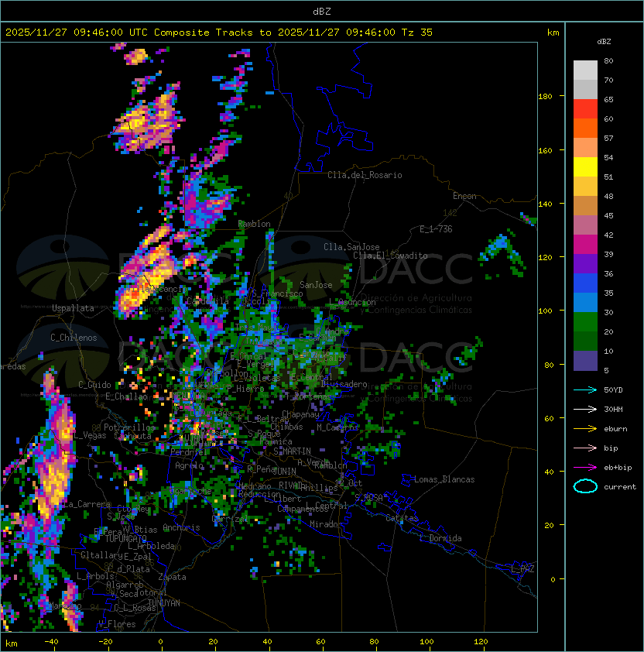Click the 'Uspallata' map label
644x652 pixels.
(x=73, y=308)
